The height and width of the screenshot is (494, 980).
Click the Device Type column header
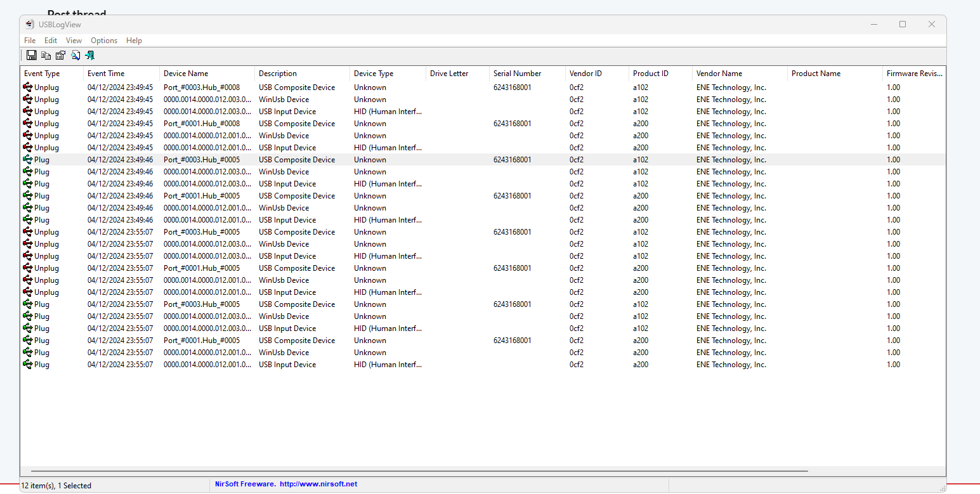pos(388,74)
